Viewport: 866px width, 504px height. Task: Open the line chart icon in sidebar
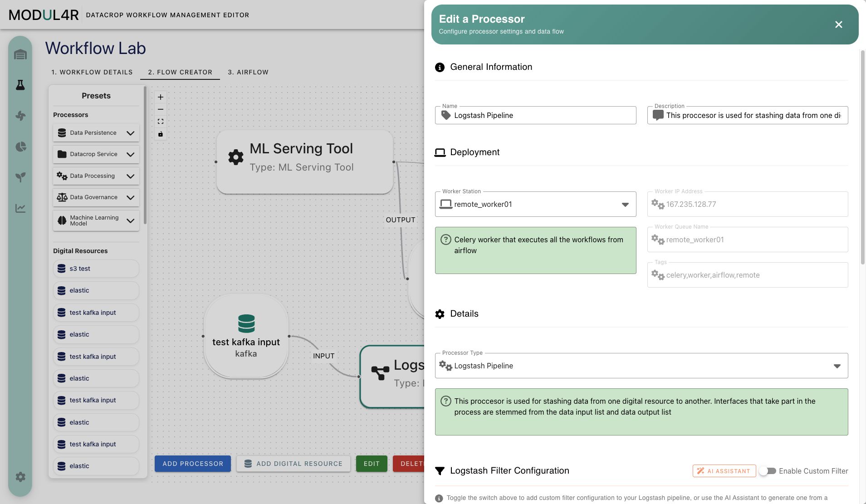click(20, 208)
